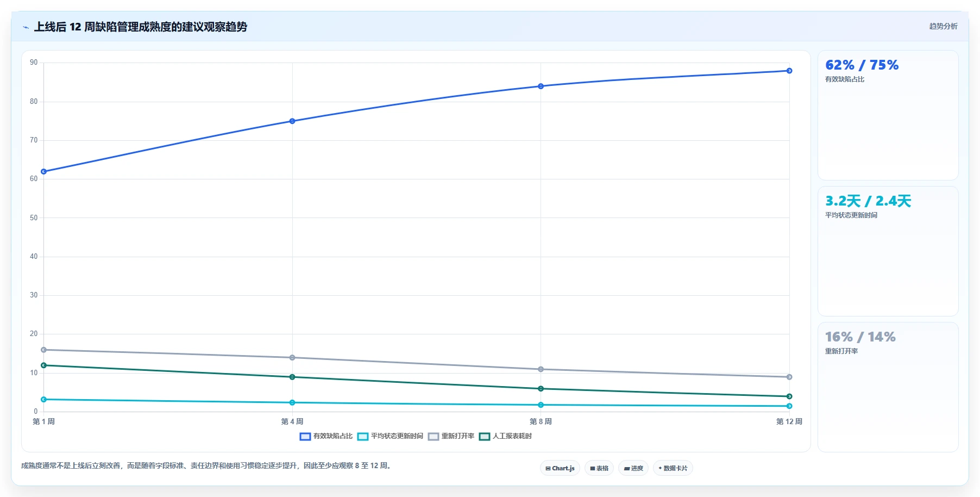Click the 有效缺陷占比 label under 62% / 75%
The width and height of the screenshot is (980, 497).
pos(845,79)
